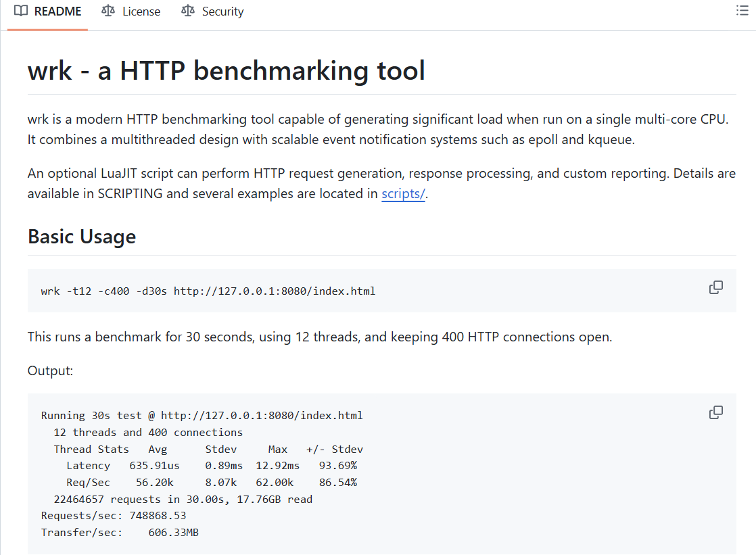Click the scale icon beside License
This screenshot has width=756, height=555.
point(108,11)
